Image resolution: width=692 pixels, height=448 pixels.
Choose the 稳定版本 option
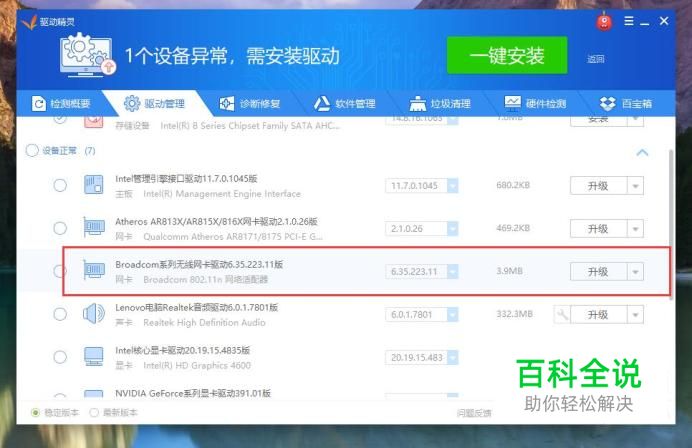point(36,413)
